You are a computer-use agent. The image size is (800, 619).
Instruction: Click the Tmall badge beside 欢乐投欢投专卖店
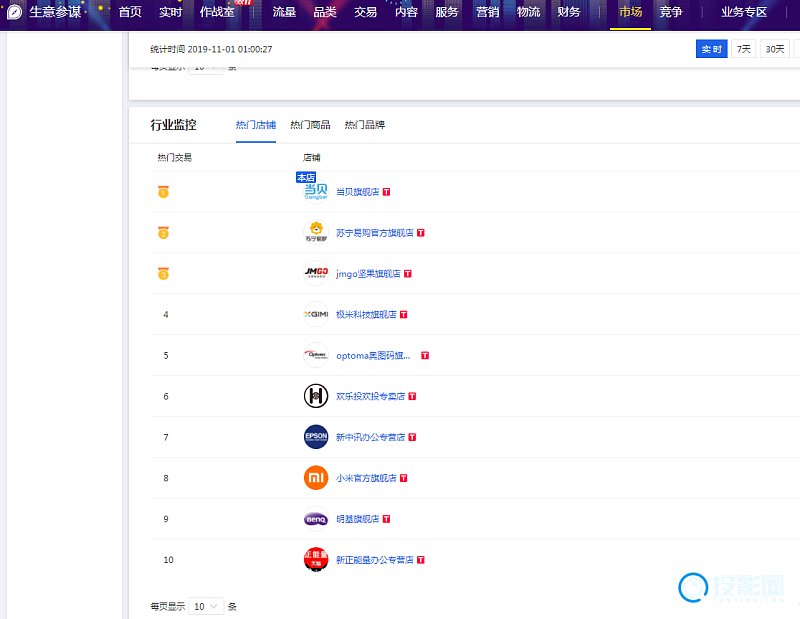click(x=412, y=396)
